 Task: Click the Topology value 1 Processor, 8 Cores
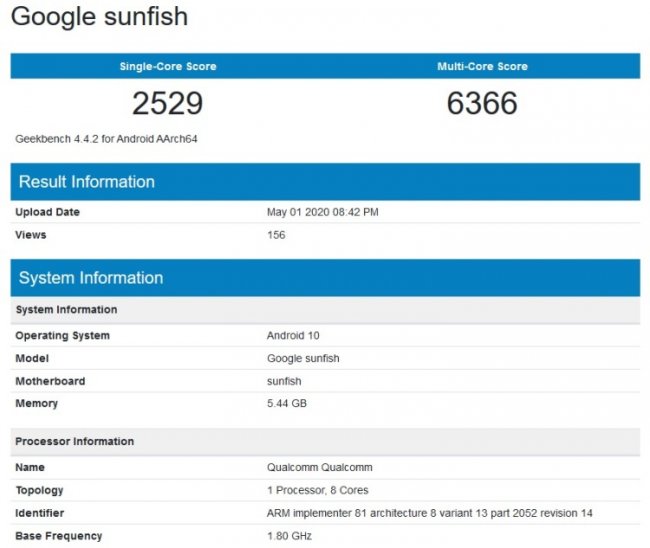316,490
